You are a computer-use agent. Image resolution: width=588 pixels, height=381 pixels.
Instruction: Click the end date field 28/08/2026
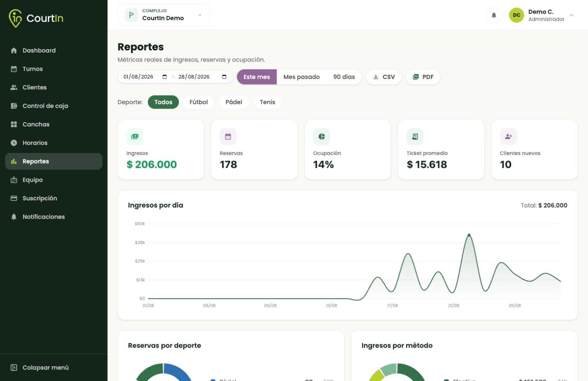202,77
